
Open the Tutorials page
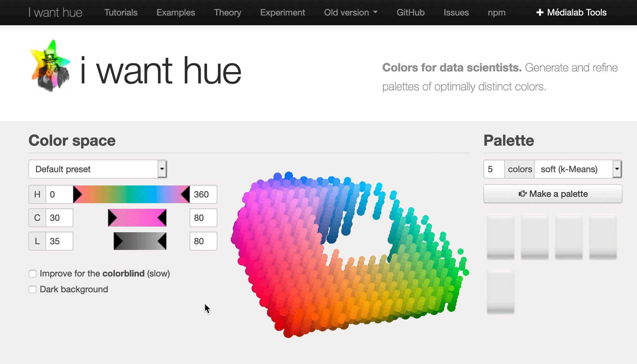click(121, 13)
